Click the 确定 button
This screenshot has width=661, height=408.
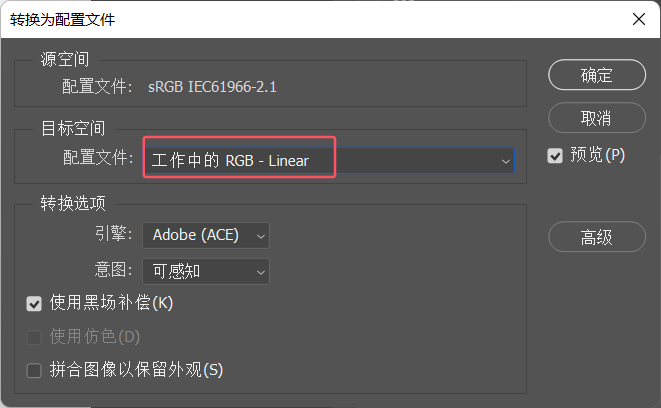(596, 75)
